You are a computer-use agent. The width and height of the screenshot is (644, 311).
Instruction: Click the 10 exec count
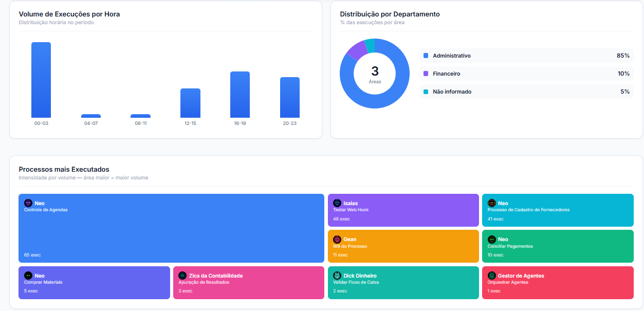click(495, 255)
